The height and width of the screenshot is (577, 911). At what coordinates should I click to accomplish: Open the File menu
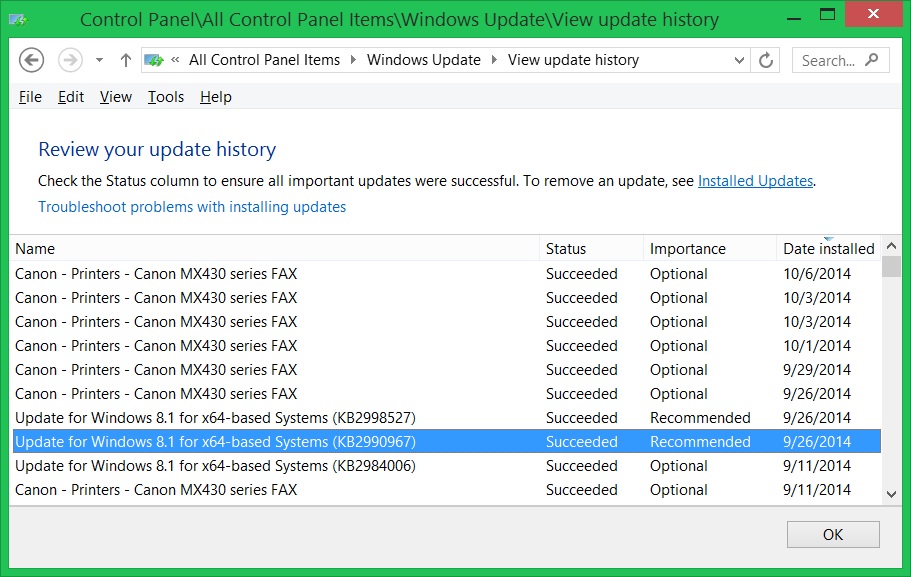point(30,97)
